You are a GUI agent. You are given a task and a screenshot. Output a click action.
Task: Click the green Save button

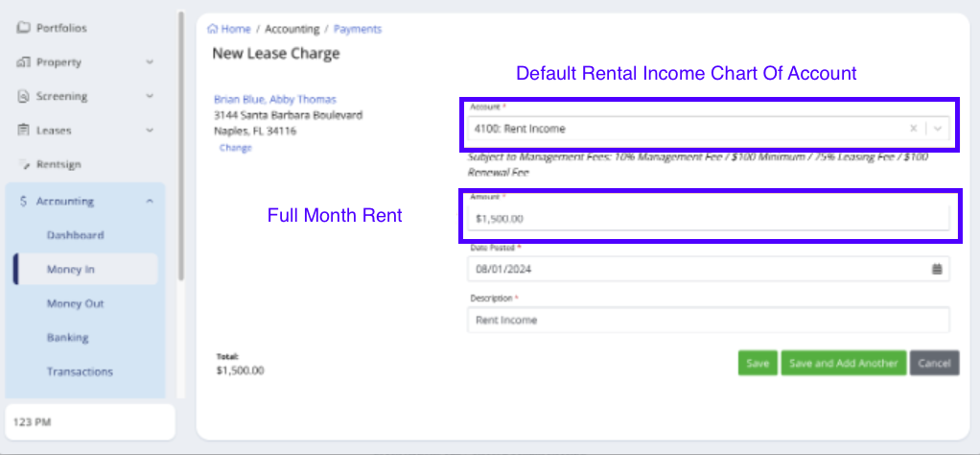pyautogui.click(x=758, y=363)
